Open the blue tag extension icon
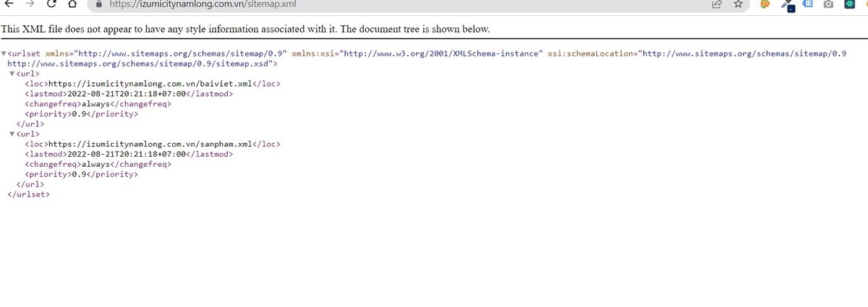This screenshot has height=307, width=868. point(808,4)
